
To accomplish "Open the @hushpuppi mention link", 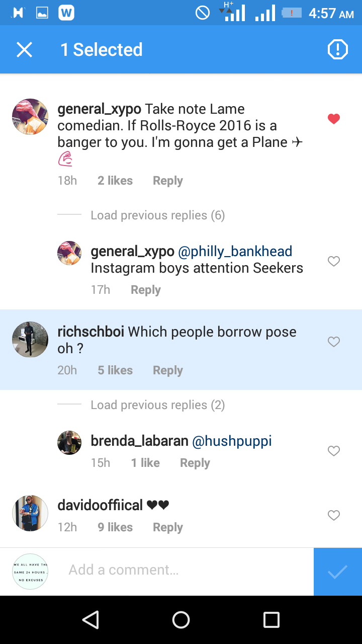I will (232, 441).
